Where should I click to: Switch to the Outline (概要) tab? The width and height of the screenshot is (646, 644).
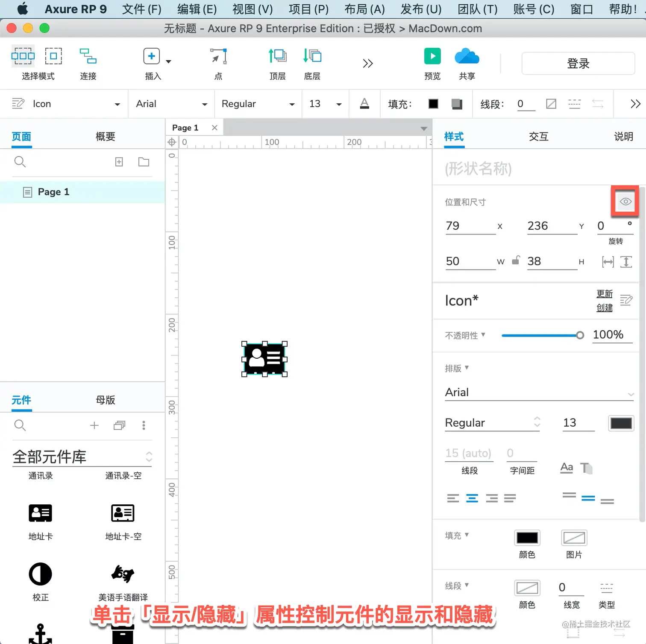click(106, 137)
